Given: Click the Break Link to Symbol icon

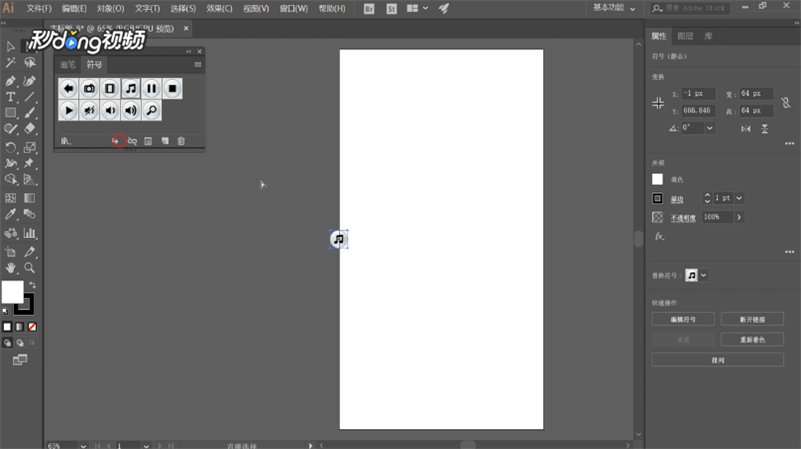Looking at the screenshot, I should pos(132,141).
